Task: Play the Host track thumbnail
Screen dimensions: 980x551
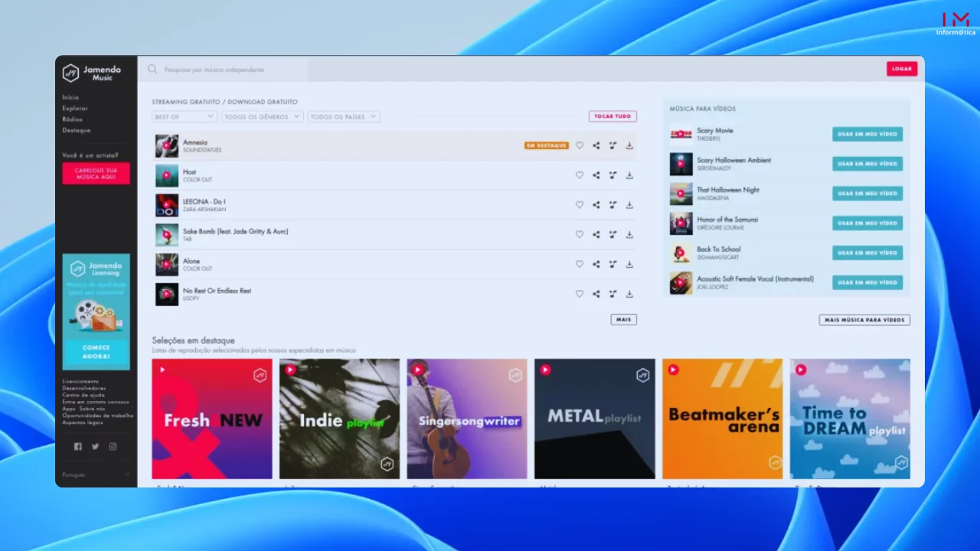Action: tap(167, 175)
